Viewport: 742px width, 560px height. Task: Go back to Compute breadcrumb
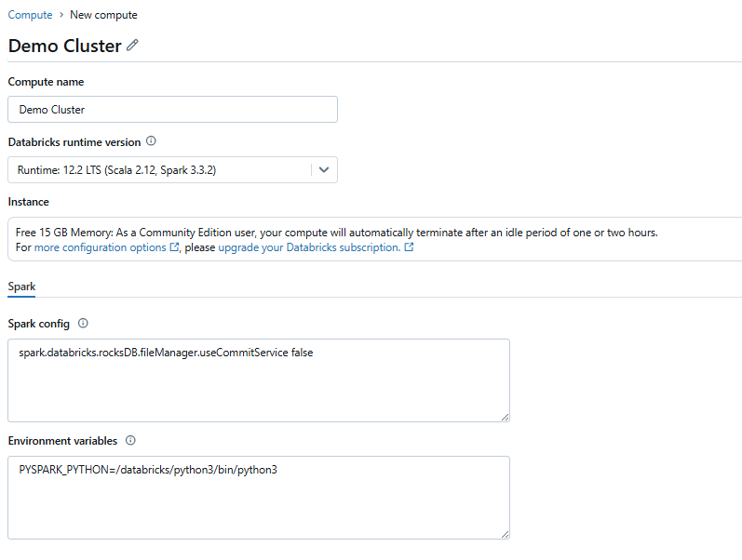tap(31, 15)
